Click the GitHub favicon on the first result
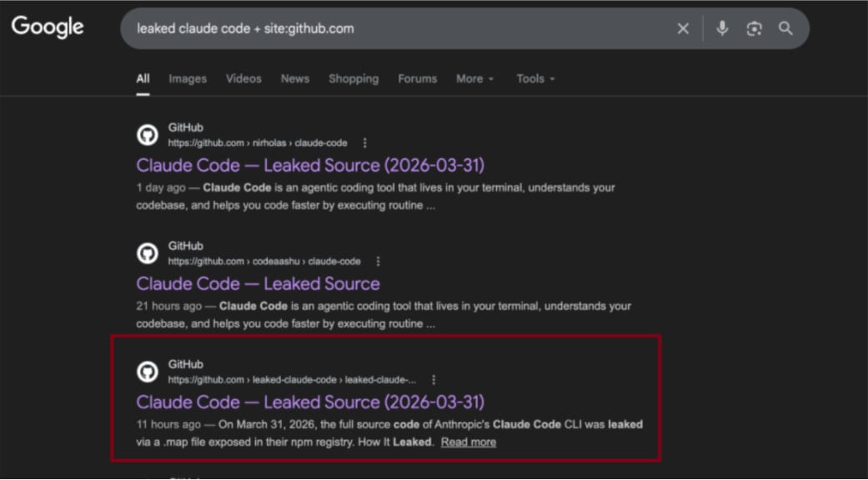Screen dimensions: 868x480 point(148,134)
